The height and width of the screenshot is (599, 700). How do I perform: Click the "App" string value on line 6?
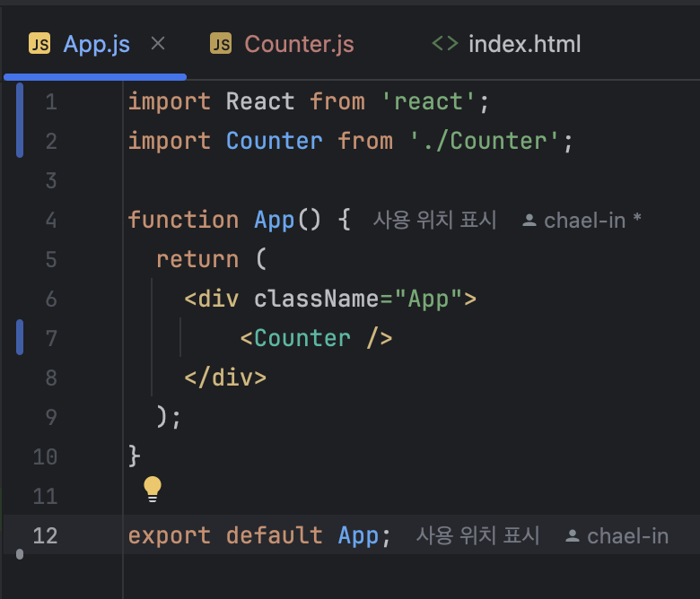point(428,299)
